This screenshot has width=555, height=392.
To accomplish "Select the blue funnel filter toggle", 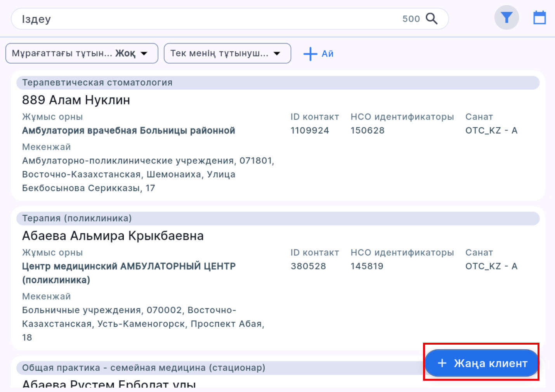I will (506, 17).
